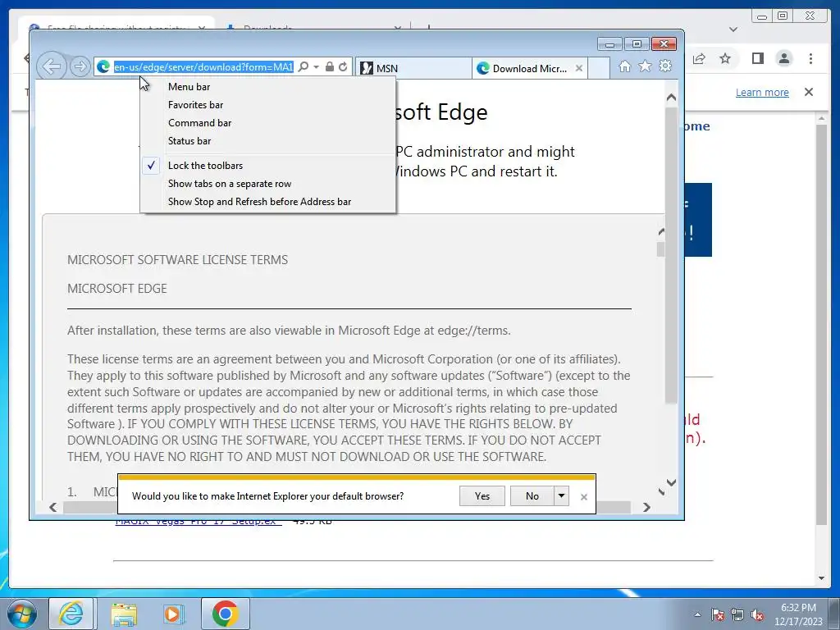This screenshot has height=630, width=840.
Task: Close the Download Micr... tab
Action: pyautogui.click(x=579, y=68)
